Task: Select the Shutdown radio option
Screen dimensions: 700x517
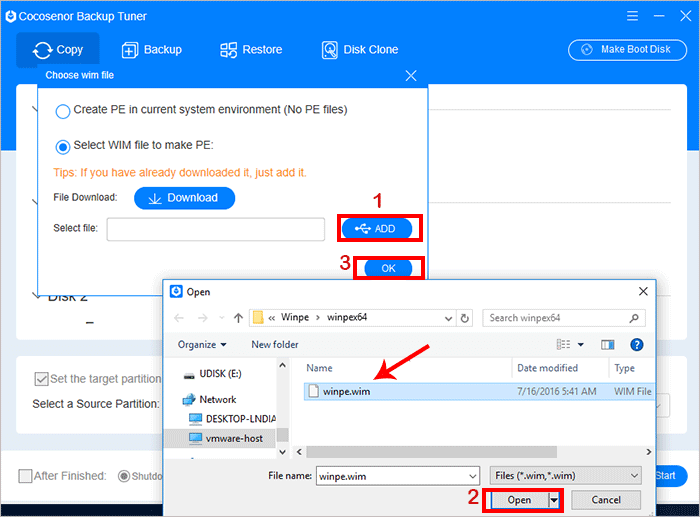Action: (124, 476)
